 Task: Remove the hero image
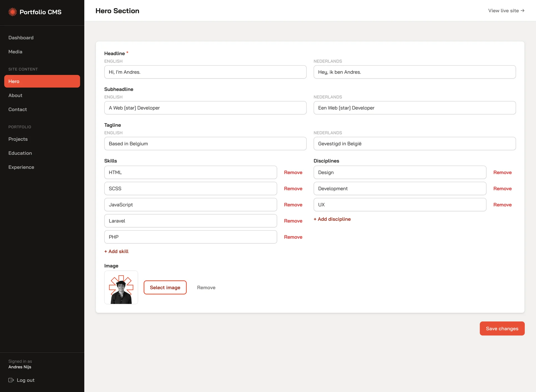click(206, 287)
